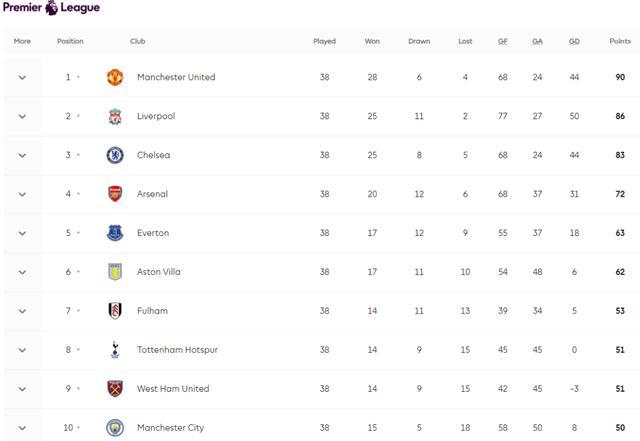Image resolution: width=640 pixels, height=441 pixels.
Task: Click the Fulham club crest
Action: (115, 311)
